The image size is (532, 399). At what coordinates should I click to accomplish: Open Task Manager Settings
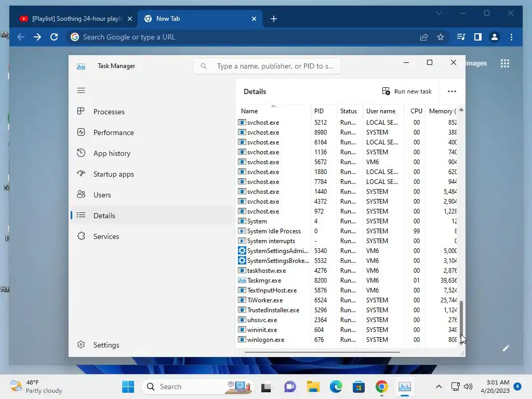coord(151,345)
